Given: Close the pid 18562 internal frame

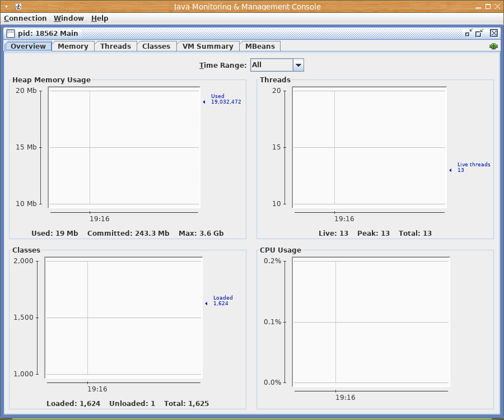Looking at the screenshot, I should [494, 34].
